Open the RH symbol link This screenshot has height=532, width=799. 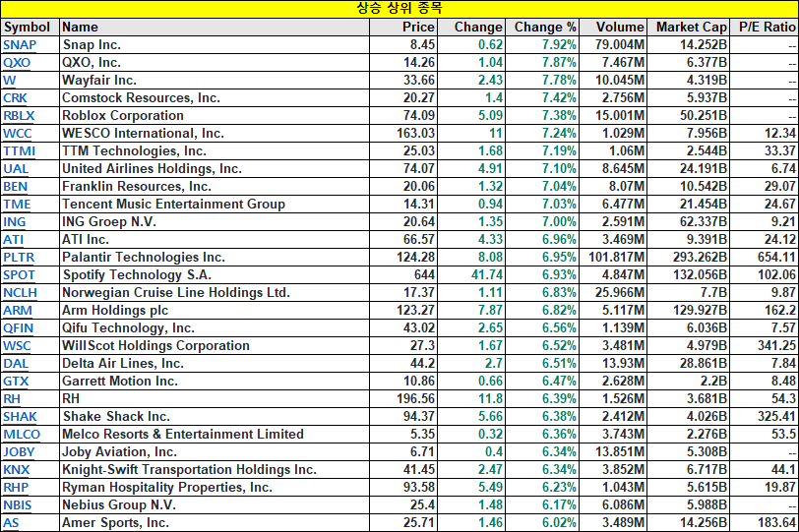pyautogui.click(x=12, y=398)
